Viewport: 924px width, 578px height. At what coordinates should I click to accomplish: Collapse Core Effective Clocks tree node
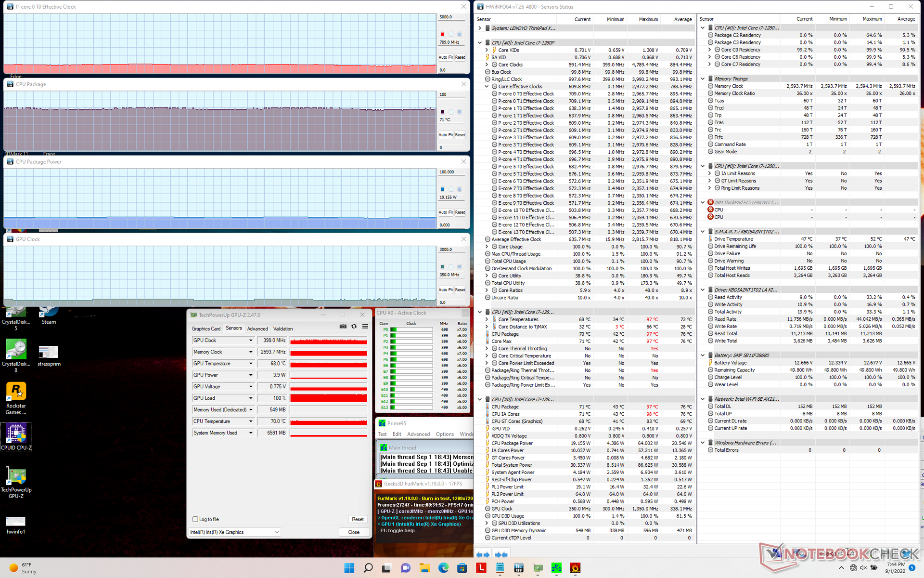coord(487,87)
